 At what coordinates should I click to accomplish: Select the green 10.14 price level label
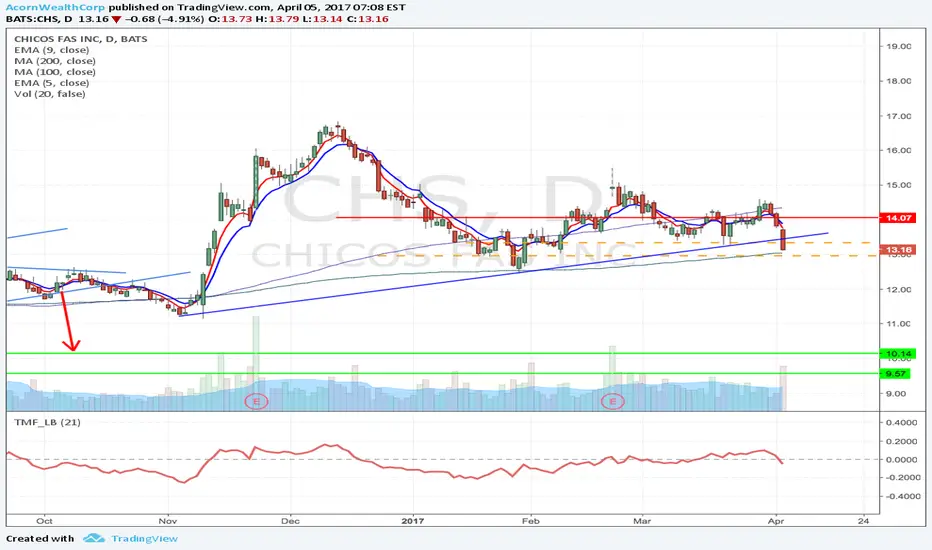899,354
